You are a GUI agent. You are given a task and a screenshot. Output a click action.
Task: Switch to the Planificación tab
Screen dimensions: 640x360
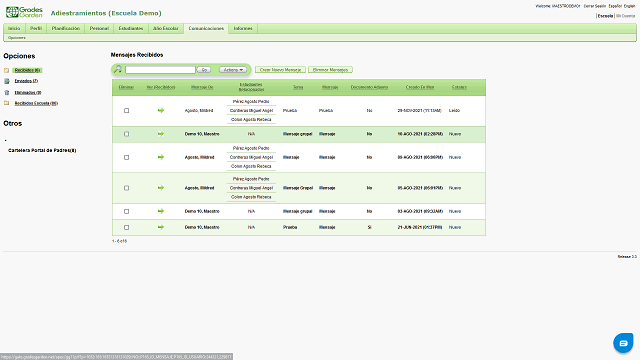(66, 28)
